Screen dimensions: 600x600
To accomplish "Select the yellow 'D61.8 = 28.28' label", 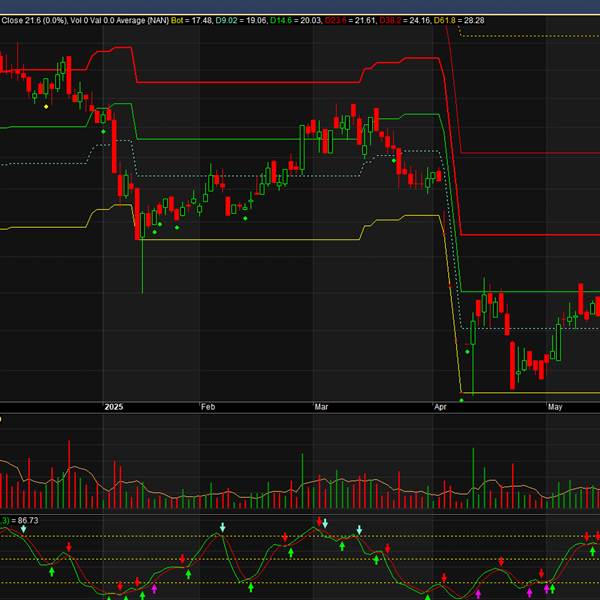I will coord(459,20).
